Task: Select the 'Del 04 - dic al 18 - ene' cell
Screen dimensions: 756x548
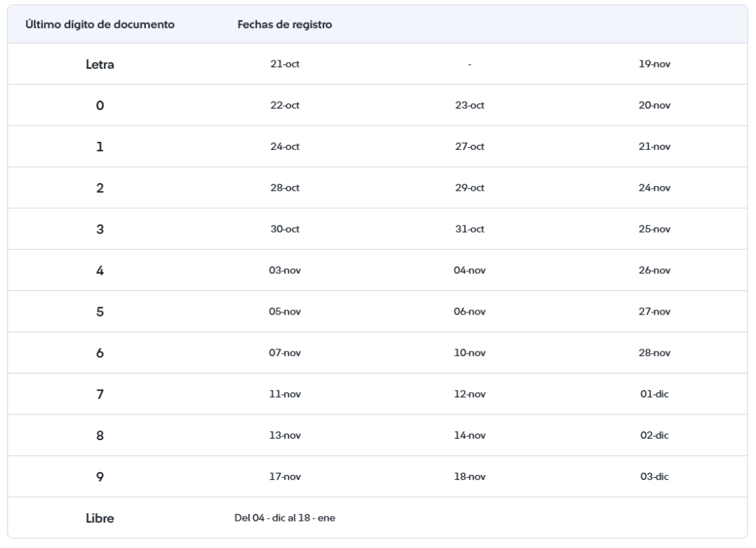Action: pyautogui.click(x=285, y=518)
